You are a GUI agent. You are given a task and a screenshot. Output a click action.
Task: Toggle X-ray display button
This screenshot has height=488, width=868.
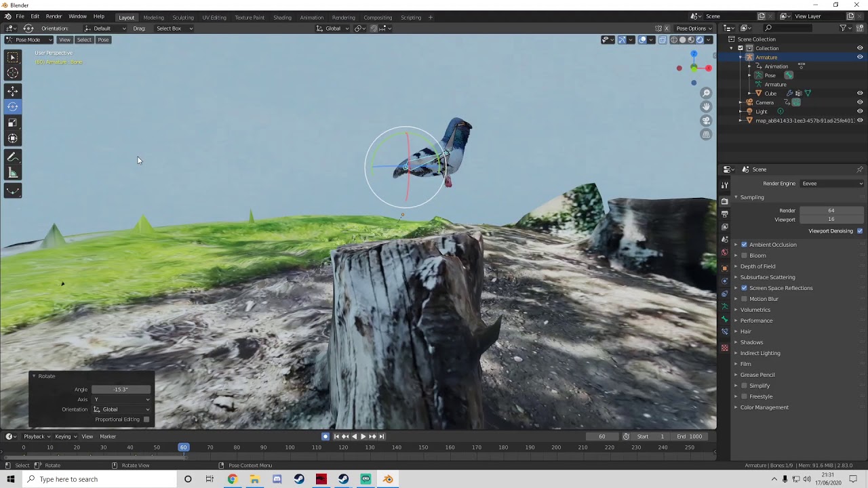pos(663,39)
